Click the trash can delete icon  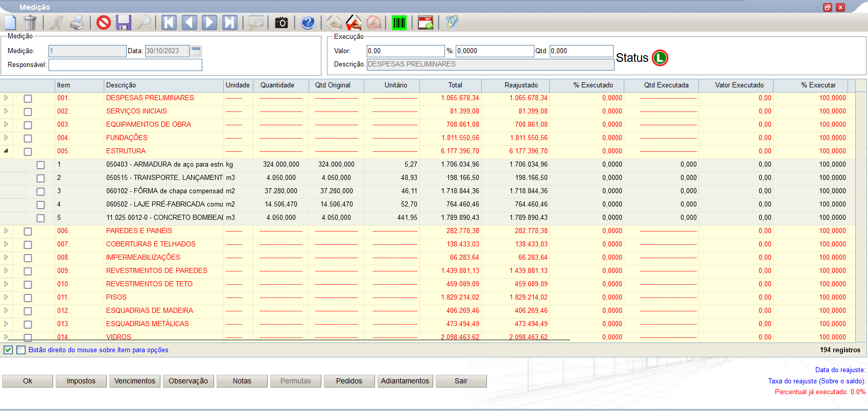tap(30, 22)
